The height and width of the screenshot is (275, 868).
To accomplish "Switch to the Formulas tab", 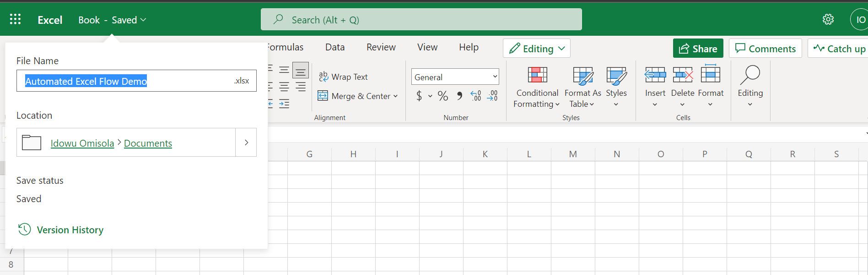I will point(286,47).
